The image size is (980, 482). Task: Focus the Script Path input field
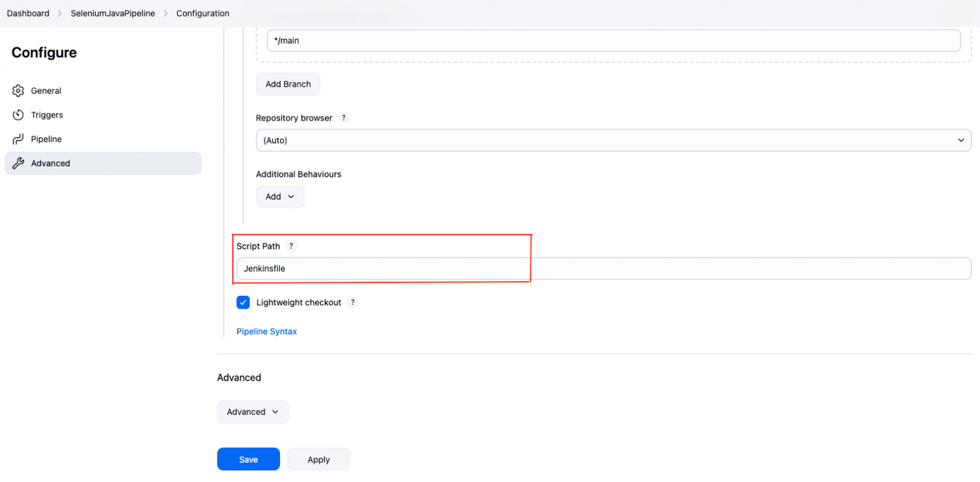pos(604,269)
